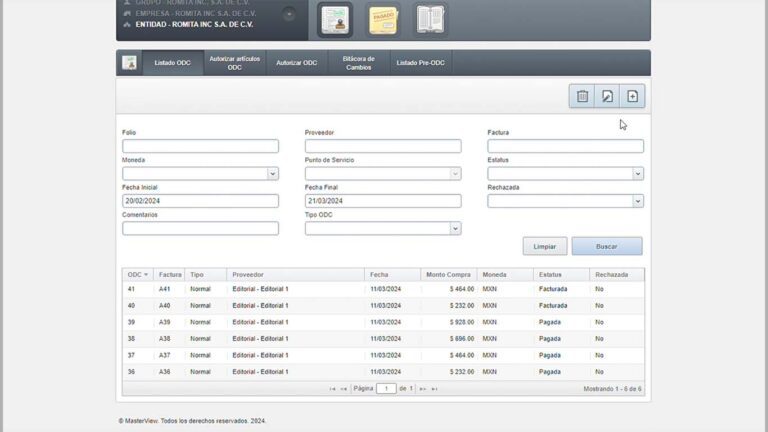Click the add new document icon
The image size is (768, 432).
tap(632, 96)
